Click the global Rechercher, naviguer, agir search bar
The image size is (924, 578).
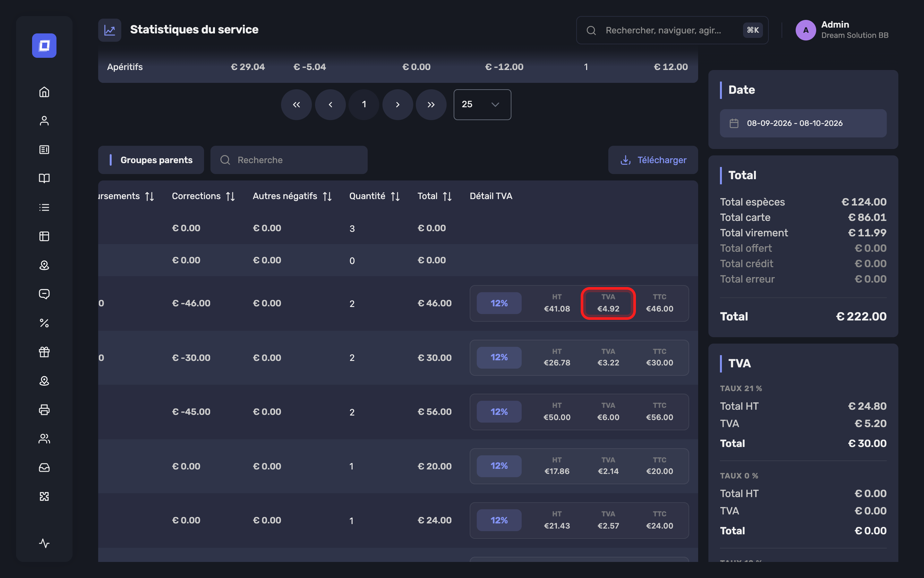(x=672, y=30)
